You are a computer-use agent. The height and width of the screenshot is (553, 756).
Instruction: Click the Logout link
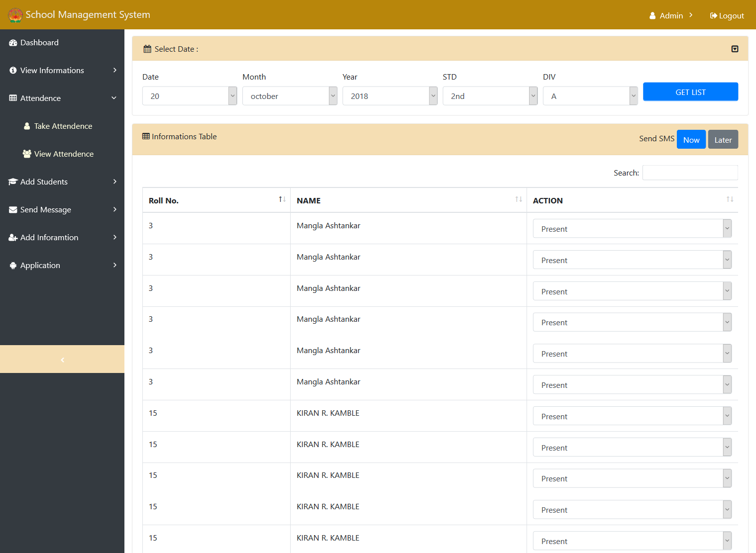coord(727,15)
